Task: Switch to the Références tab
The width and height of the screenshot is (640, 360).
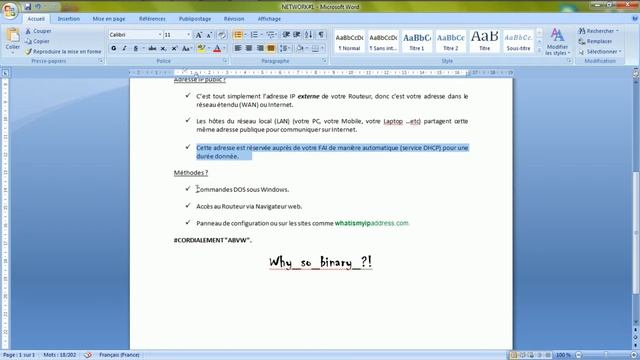Action: coord(152,19)
